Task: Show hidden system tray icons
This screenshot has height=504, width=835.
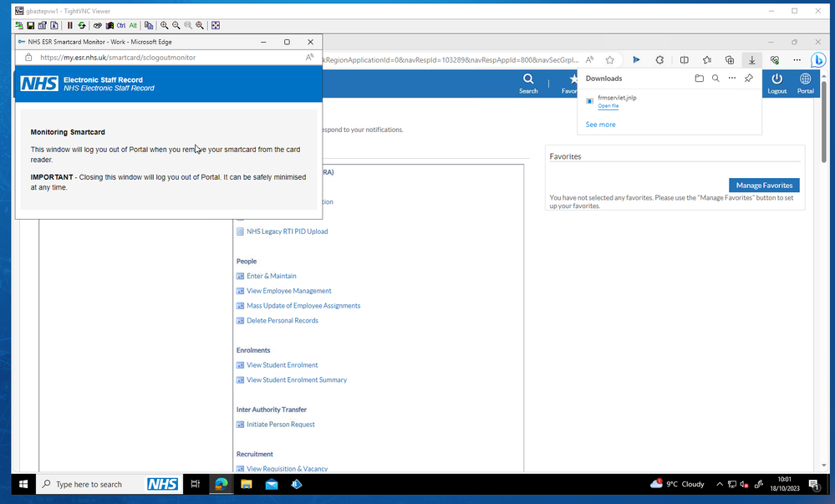Action: point(719,484)
